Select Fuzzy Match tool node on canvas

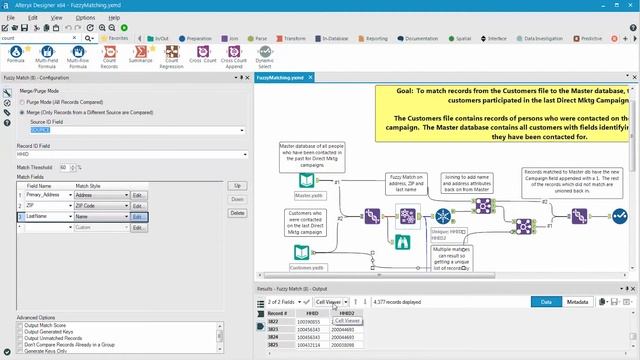point(407,216)
